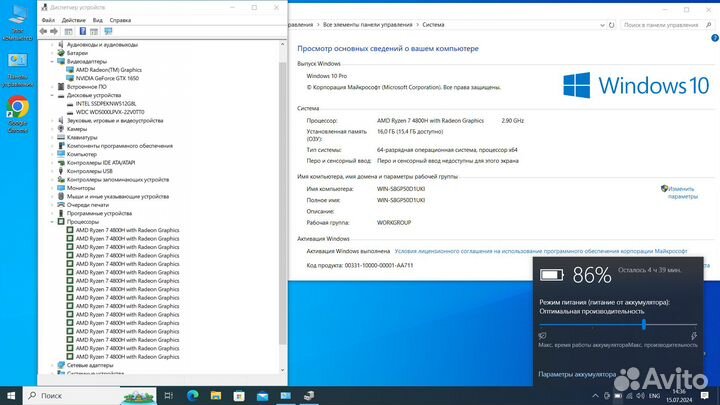Collapse the Процессоры node

(52, 222)
